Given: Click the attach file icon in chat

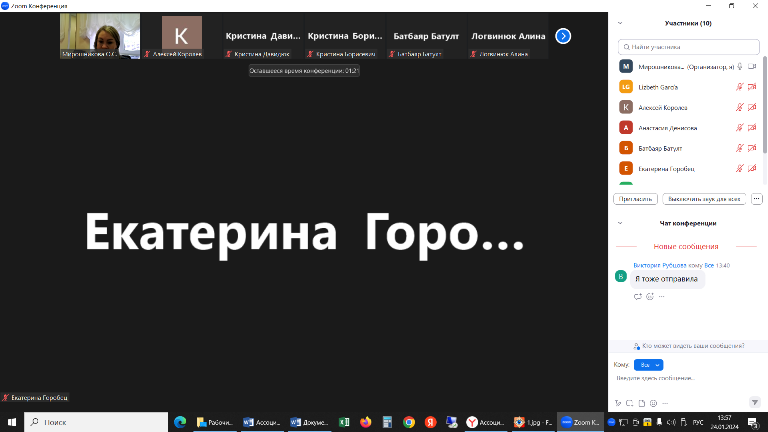Looking at the screenshot, I should (x=640, y=403).
